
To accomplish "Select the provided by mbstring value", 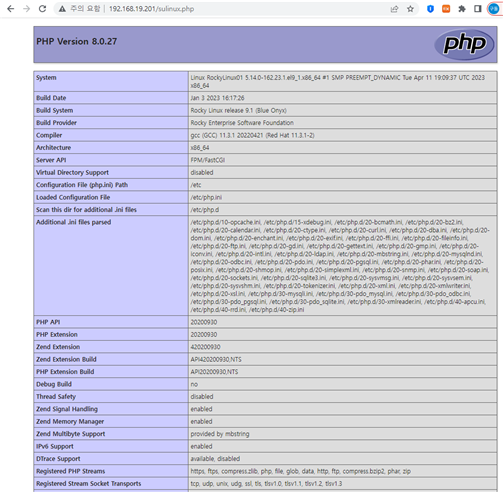I will tap(220, 434).
